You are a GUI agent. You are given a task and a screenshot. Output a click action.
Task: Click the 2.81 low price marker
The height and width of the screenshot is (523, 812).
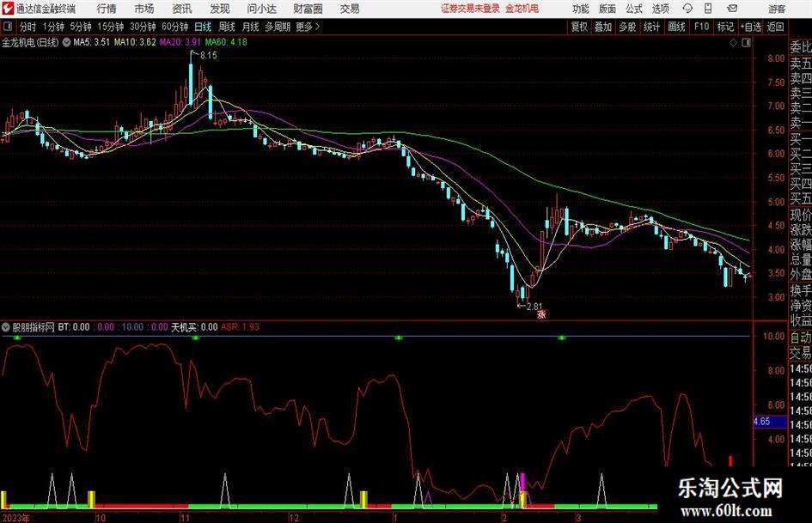[534, 307]
